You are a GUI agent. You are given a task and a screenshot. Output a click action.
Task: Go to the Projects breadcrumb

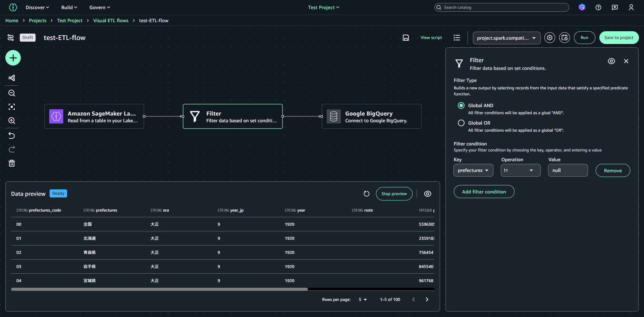(x=38, y=20)
